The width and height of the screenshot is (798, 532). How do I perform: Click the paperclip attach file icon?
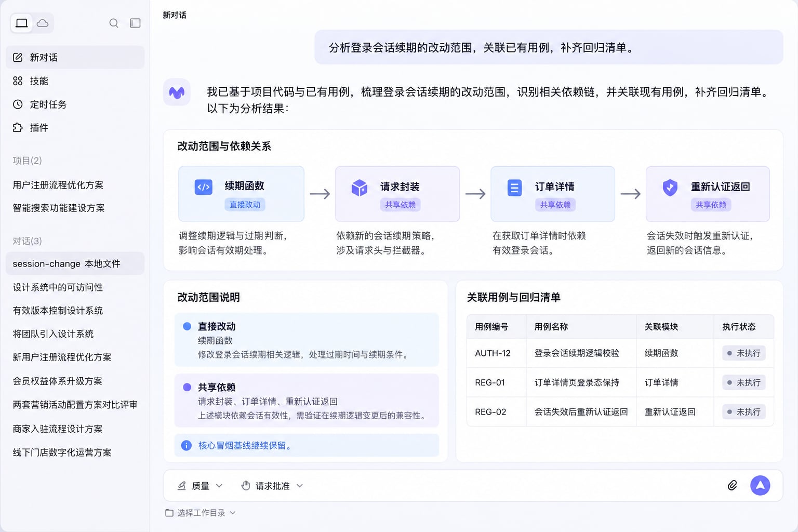point(732,486)
